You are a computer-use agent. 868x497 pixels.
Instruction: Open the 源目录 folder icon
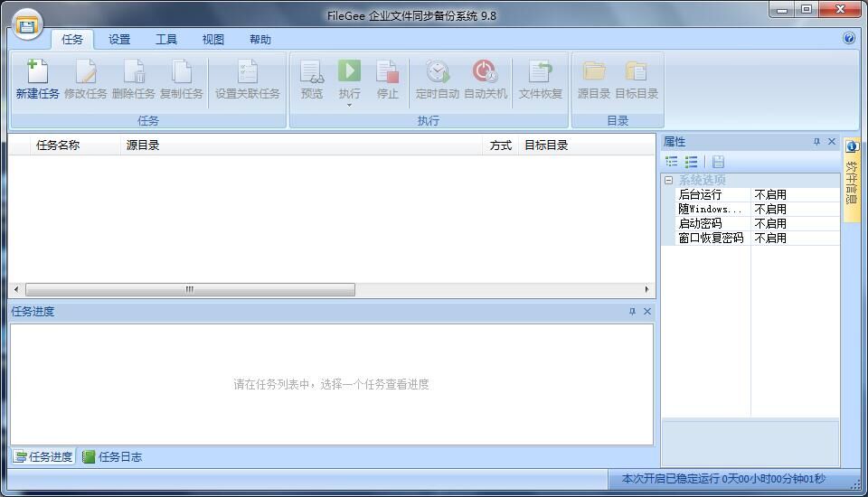tap(594, 71)
